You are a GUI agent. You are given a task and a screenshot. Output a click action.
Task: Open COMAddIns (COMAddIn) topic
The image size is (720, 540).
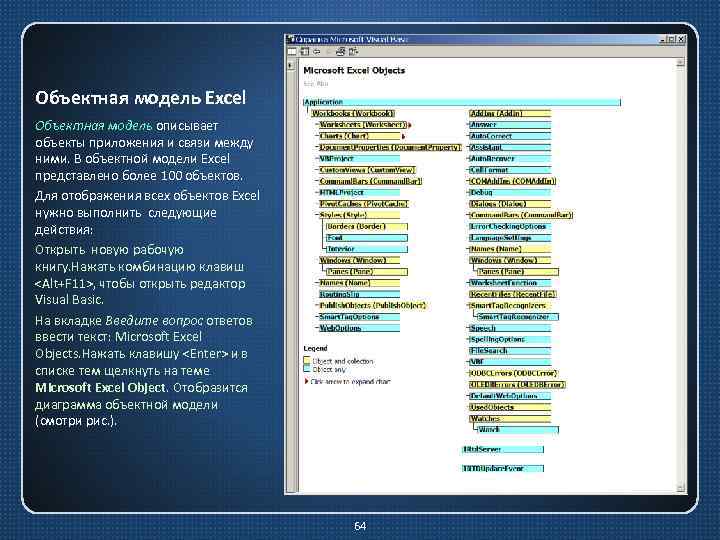(512, 181)
